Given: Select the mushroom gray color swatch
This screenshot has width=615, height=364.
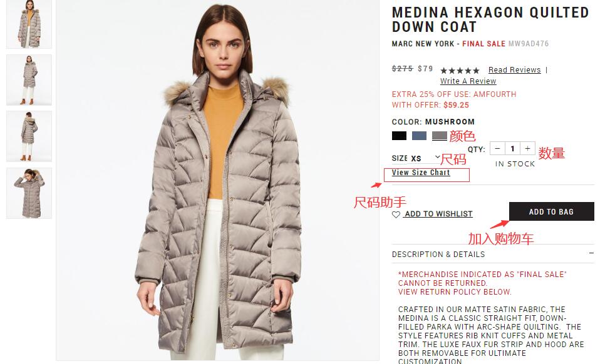Looking at the screenshot, I should [x=439, y=136].
